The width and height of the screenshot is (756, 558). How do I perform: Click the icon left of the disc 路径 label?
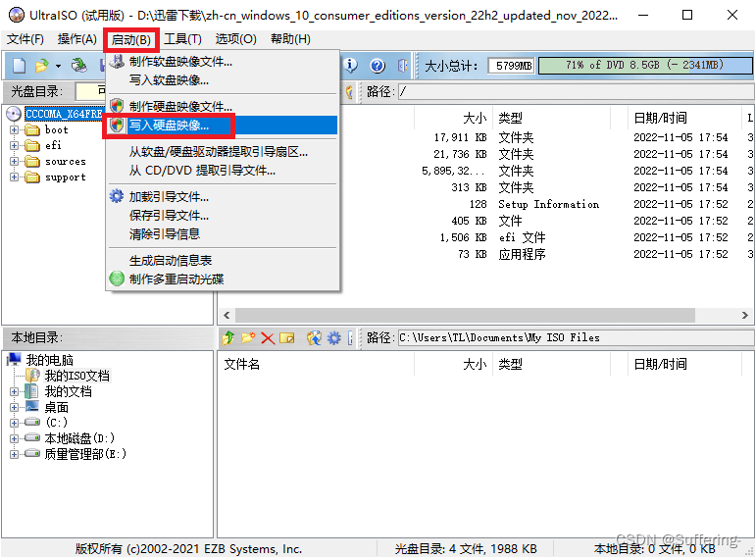(x=349, y=91)
